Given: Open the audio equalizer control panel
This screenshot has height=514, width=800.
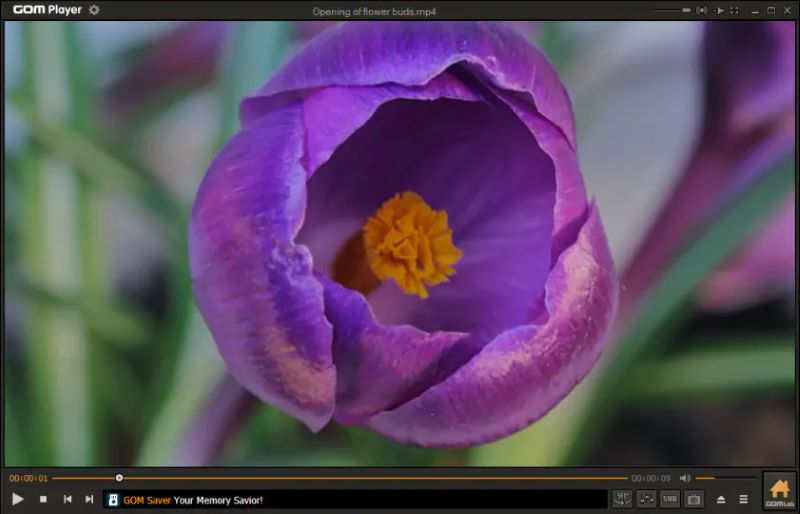Looking at the screenshot, I should (x=646, y=499).
